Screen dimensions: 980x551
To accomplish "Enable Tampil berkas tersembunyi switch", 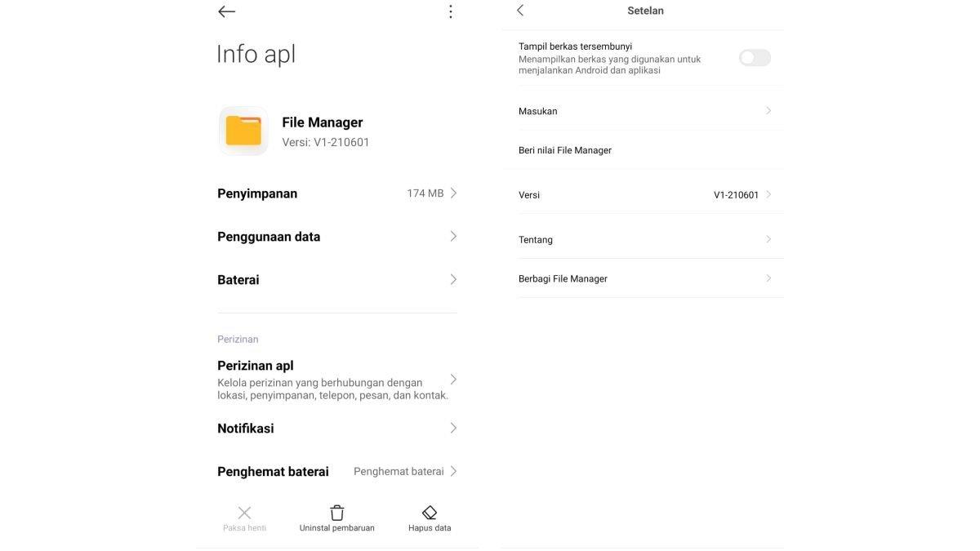I will (754, 58).
